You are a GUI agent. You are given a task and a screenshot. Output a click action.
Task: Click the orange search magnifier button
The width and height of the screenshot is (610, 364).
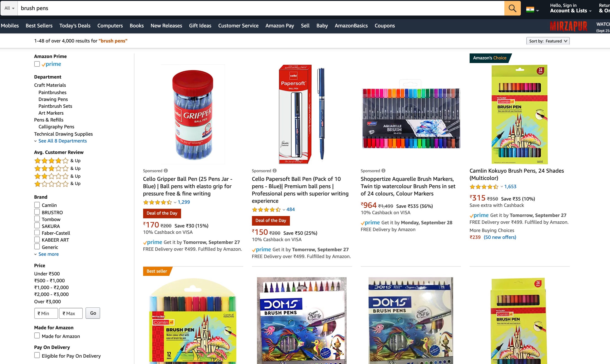[512, 8]
